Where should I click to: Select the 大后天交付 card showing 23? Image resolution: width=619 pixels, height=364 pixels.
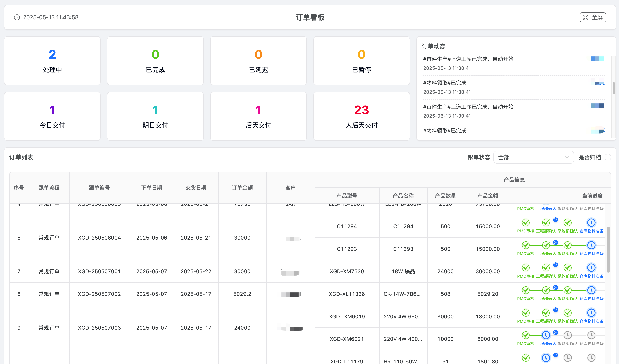[x=361, y=116]
